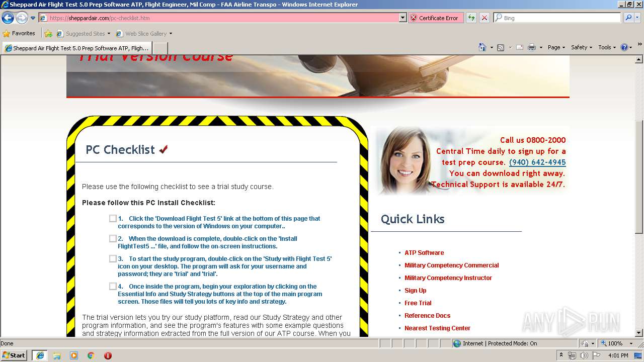Click the red checkmark beside PC Checklist
Viewport: 644px width, 362px height.
[x=164, y=149]
